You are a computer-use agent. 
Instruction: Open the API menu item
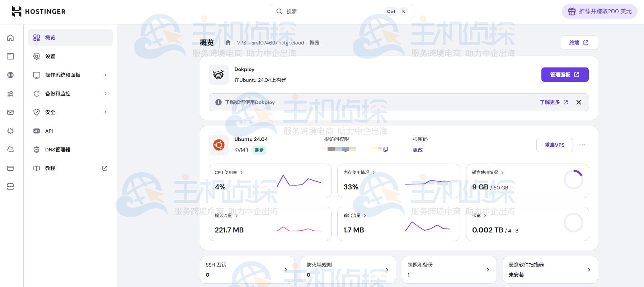point(70,131)
